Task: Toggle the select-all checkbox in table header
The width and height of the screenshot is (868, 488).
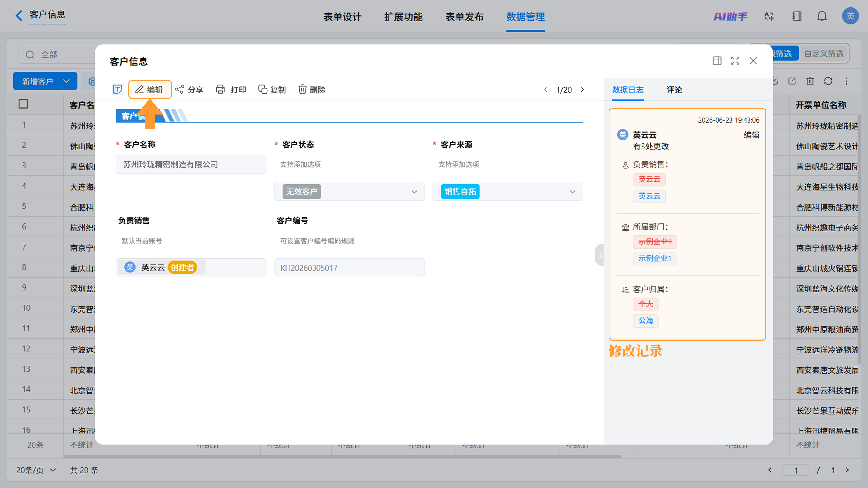Action: 23,104
